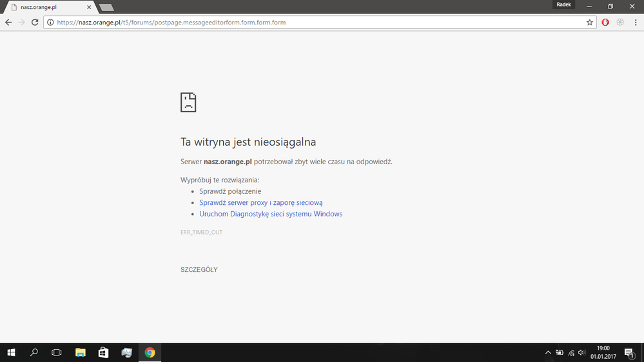Viewport: 644px width, 362px height.
Task: Click the sad page error icon
Action: pos(188,102)
